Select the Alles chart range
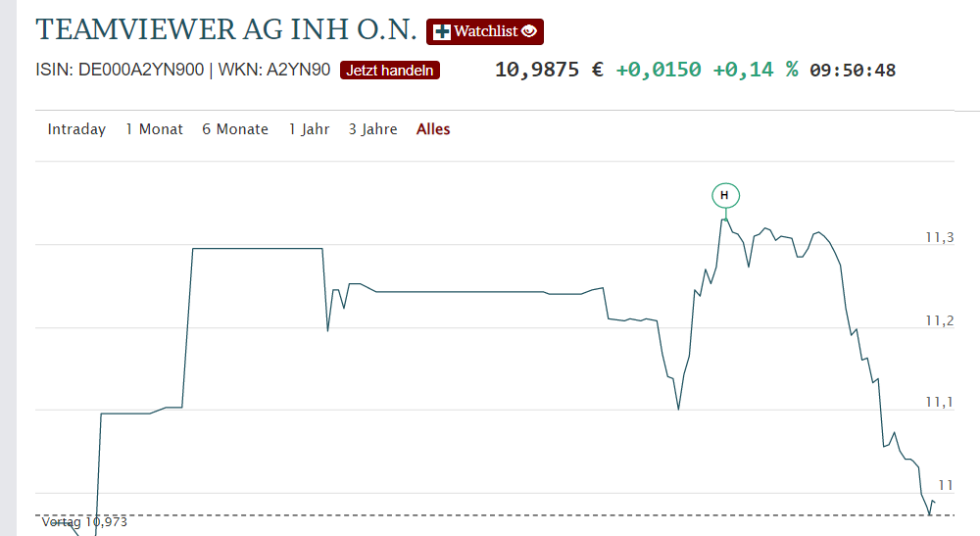980x536 pixels. click(x=433, y=129)
